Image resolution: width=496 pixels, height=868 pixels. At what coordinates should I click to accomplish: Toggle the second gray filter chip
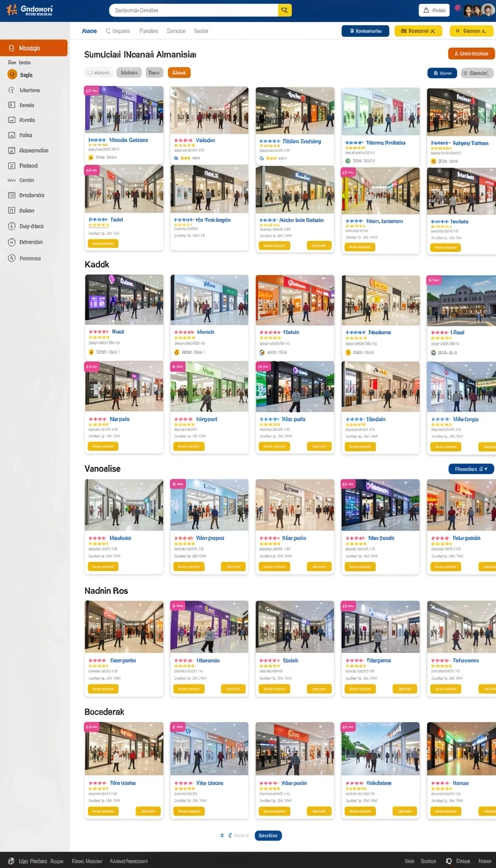[130, 73]
